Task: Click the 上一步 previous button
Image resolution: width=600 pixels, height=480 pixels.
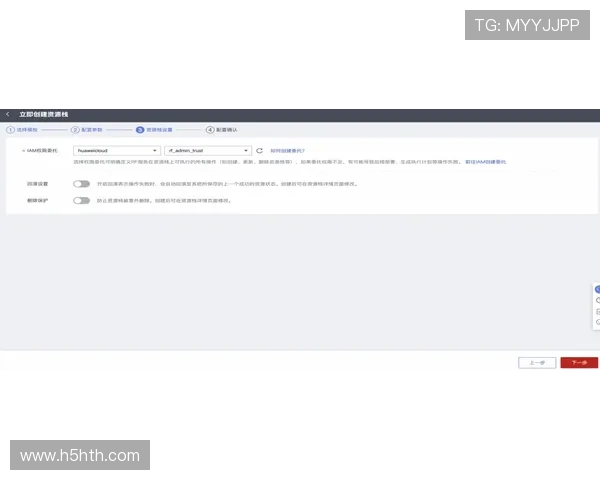Action: point(537,362)
